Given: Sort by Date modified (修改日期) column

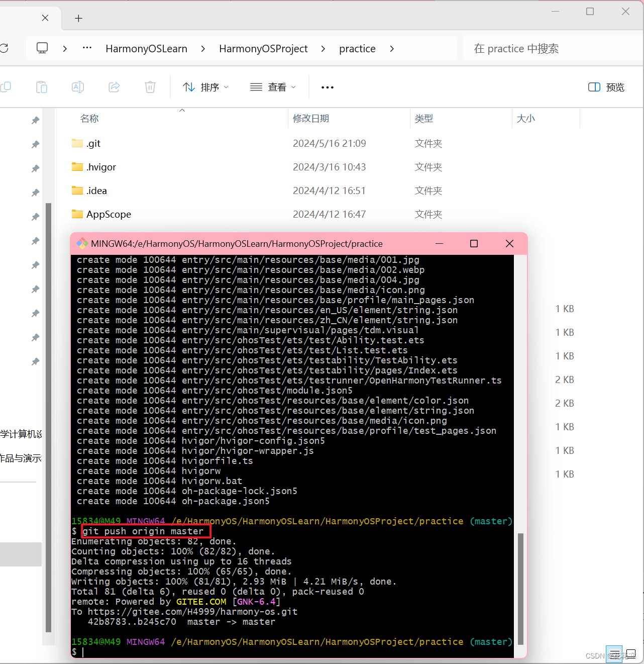Looking at the screenshot, I should tap(311, 118).
